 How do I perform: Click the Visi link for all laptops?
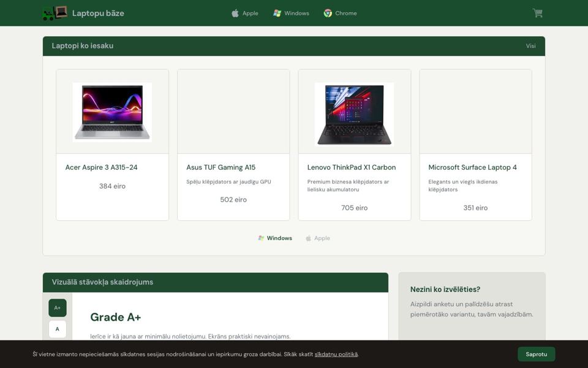pyautogui.click(x=530, y=46)
